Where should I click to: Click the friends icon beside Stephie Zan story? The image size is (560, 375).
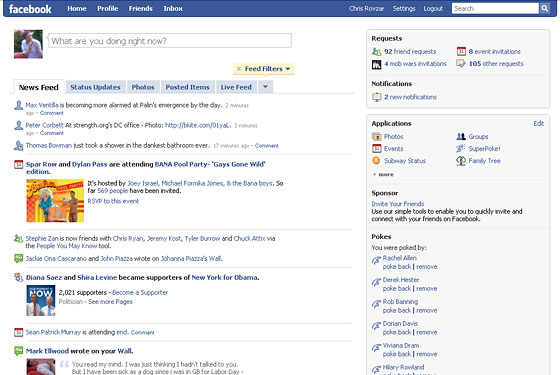click(19, 239)
